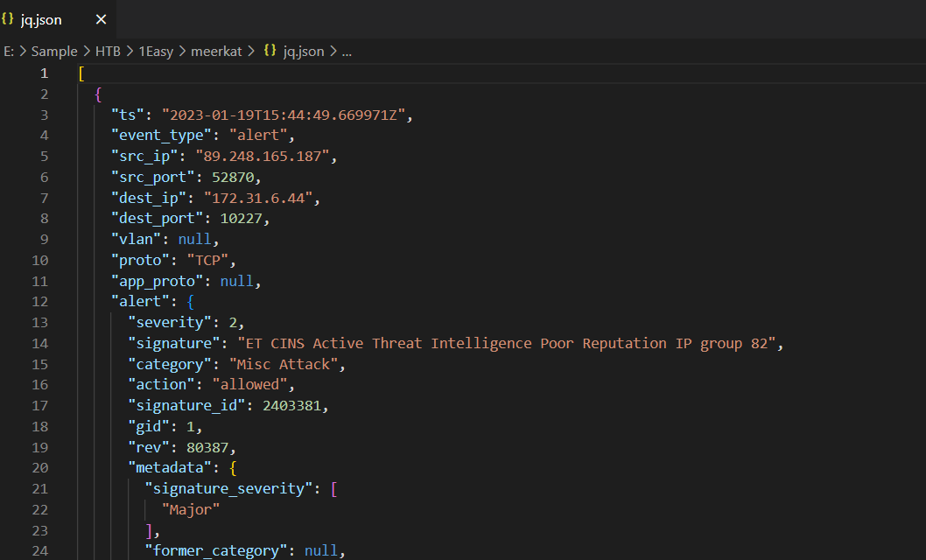This screenshot has height=560, width=926.
Task: Open the 1Easy breadcrumb folder
Action: pos(158,52)
